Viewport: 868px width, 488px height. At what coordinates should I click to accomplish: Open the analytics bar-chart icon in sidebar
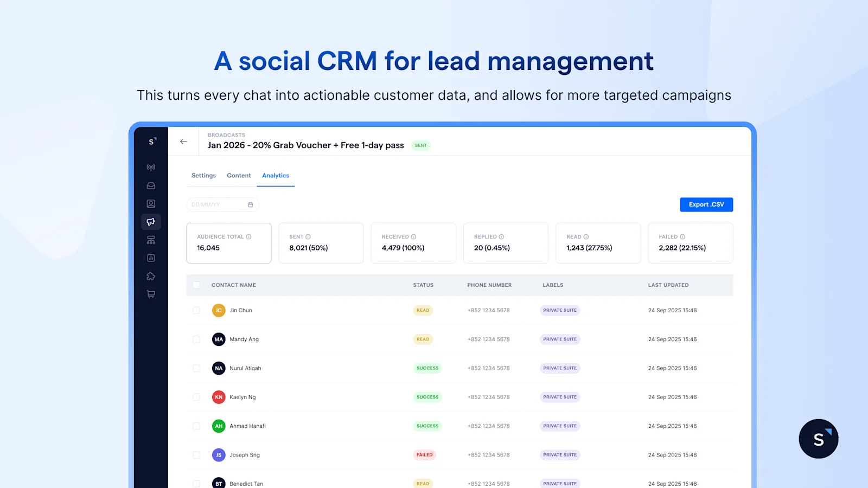(x=151, y=258)
